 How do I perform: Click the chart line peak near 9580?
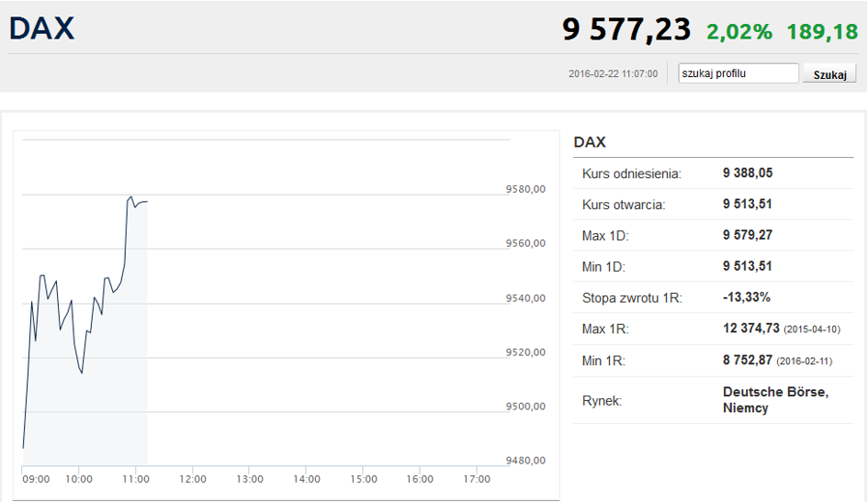[131, 196]
